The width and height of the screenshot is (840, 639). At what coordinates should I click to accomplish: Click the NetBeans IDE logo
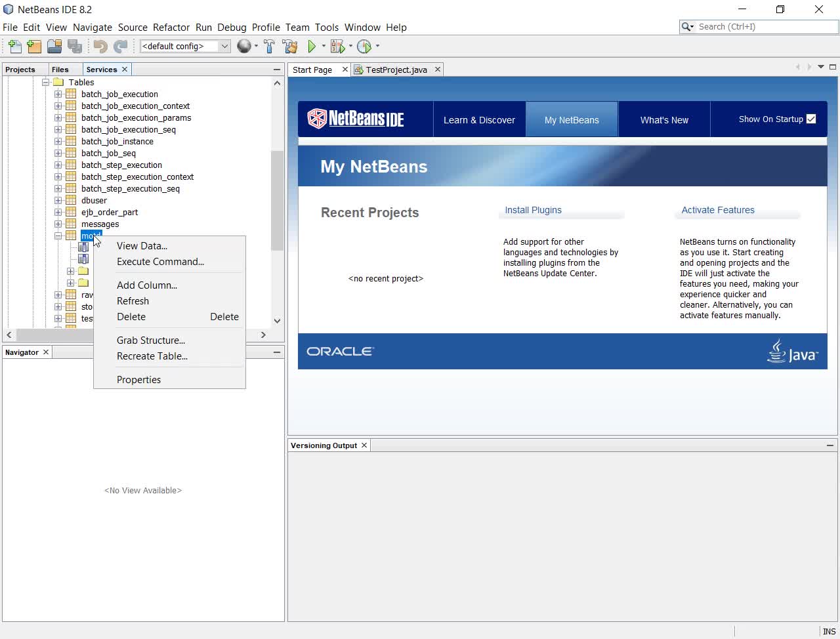pos(356,119)
